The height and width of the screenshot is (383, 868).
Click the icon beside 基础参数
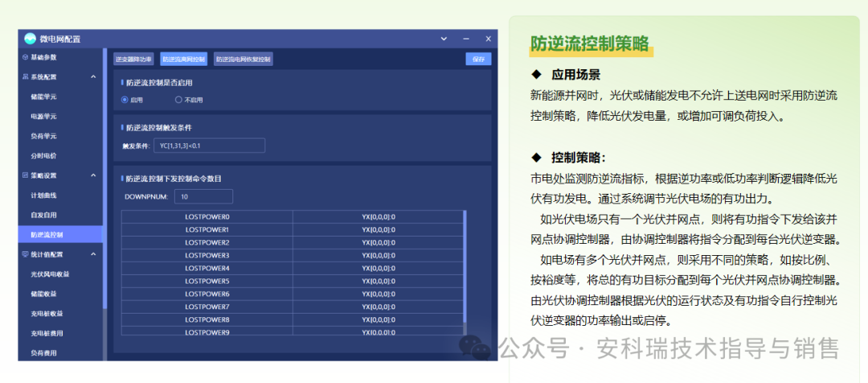pos(25,57)
